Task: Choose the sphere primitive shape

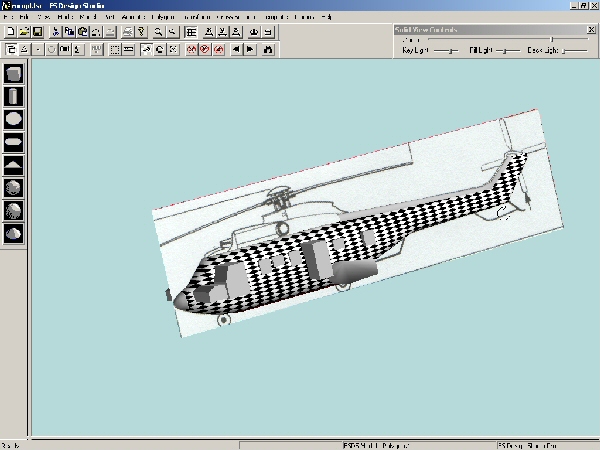Action: point(13,119)
